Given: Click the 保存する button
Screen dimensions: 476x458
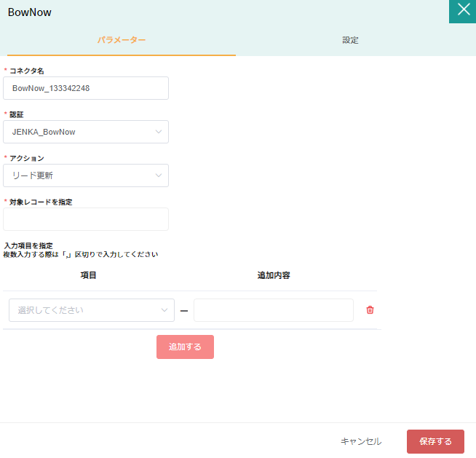Looking at the screenshot, I should (x=435, y=441).
